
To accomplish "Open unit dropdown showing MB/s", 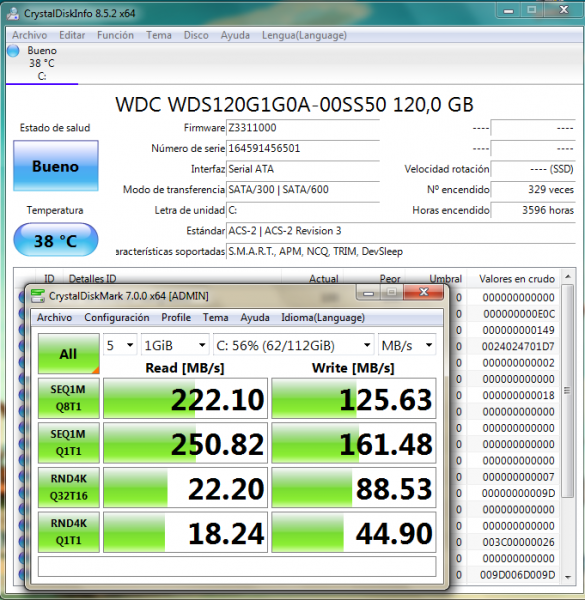I will pyautogui.click(x=407, y=345).
